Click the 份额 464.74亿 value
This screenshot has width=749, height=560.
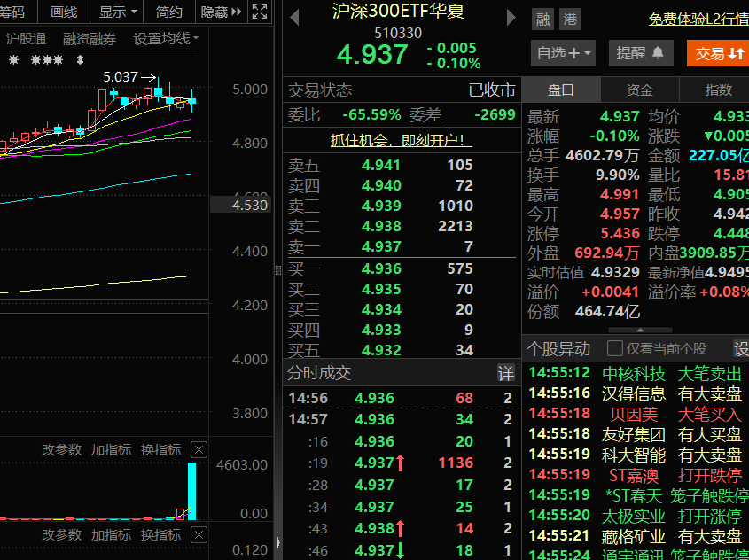coord(607,311)
